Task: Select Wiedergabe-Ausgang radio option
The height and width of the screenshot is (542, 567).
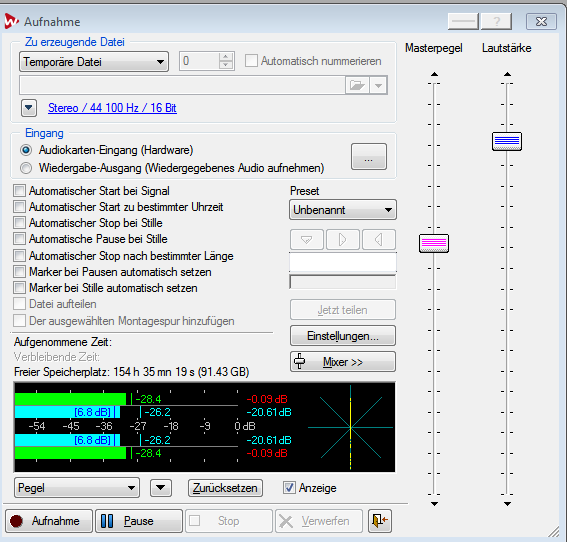Action: coord(26,168)
